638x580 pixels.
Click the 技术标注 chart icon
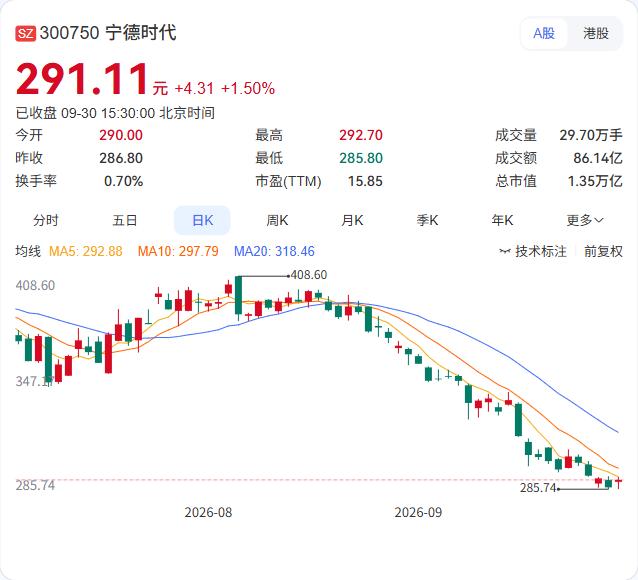coord(505,252)
